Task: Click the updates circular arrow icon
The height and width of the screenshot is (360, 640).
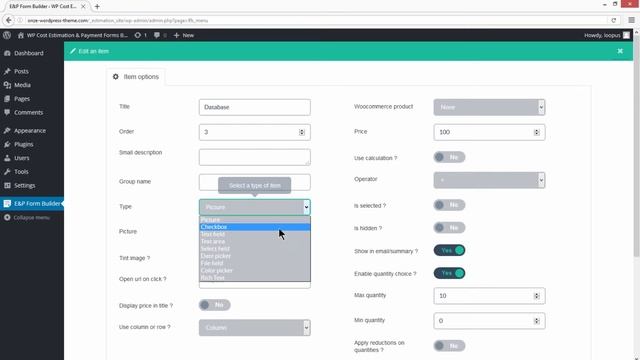Action: (138, 35)
